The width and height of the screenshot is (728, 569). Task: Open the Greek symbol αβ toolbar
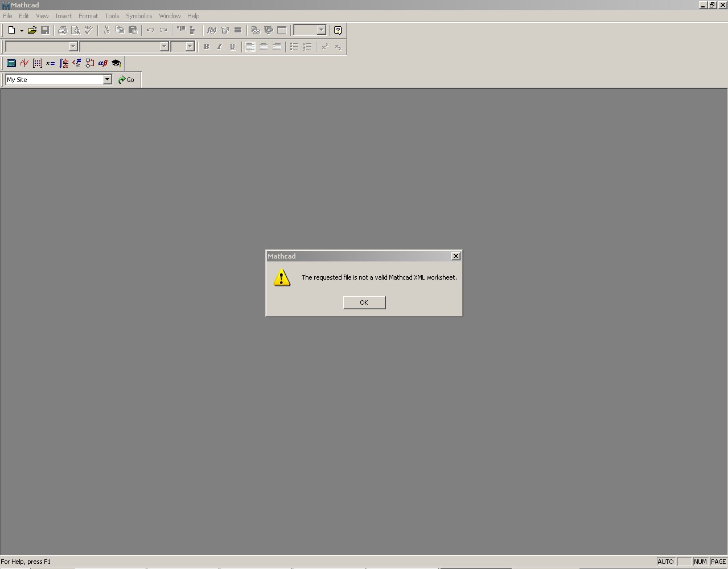click(103, 63)
